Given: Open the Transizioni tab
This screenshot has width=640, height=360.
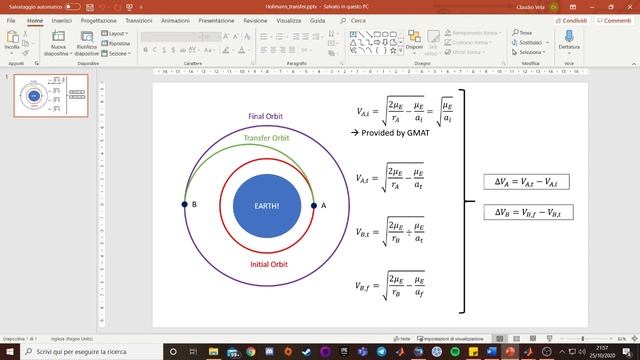Looking at the screenshot, I should (x=138, y=20).
